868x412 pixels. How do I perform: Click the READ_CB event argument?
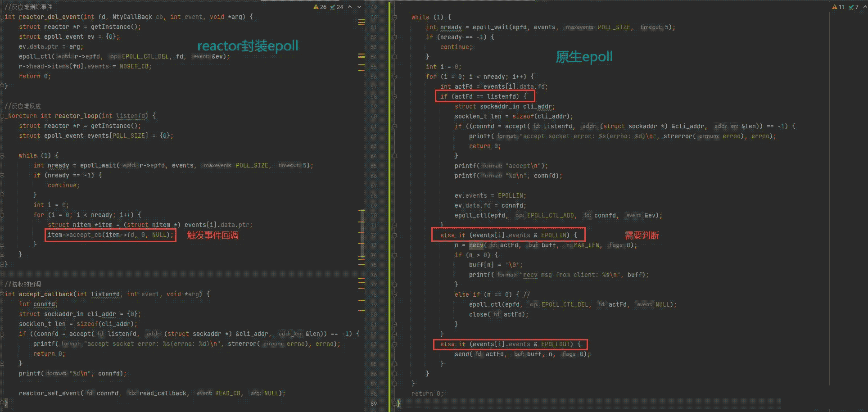(228, 393)
